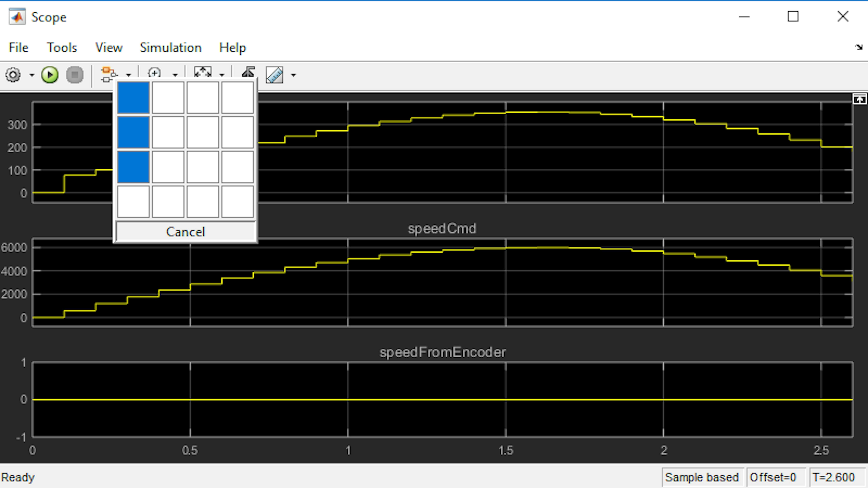The width and height of the screenshot is (868, 488).
Task: Click the 1.5 x-axis tick label
Action: coord(506,450)
